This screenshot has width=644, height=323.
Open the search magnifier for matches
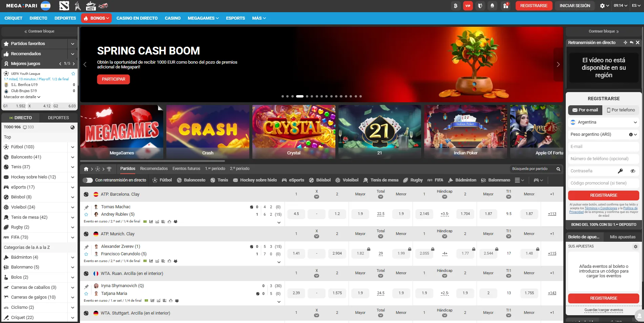[x=558, y=169]
